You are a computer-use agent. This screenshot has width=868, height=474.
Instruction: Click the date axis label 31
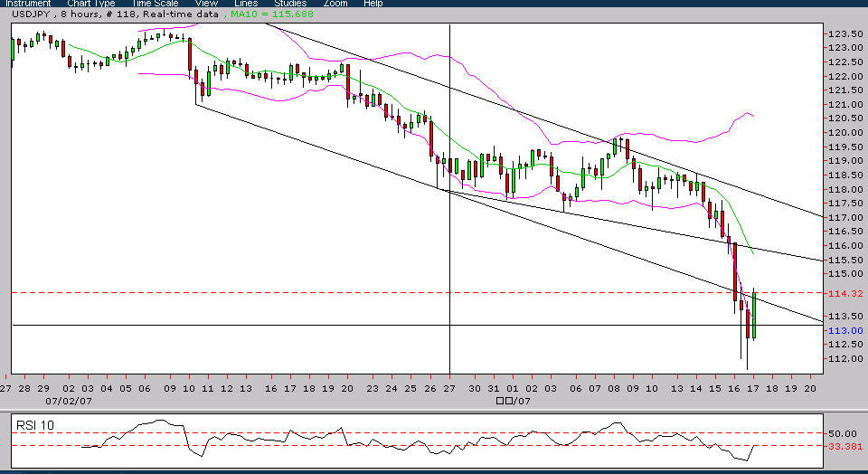point(495,389)
